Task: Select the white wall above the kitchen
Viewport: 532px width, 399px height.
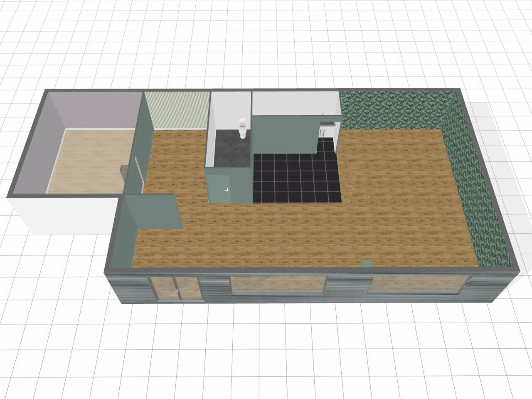Action: pos(295,103)
